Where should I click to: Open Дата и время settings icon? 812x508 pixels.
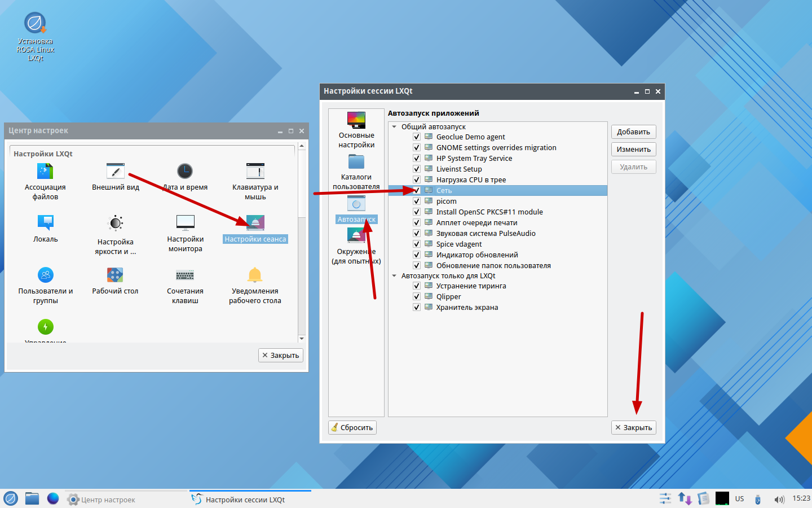tap(185, 171)
